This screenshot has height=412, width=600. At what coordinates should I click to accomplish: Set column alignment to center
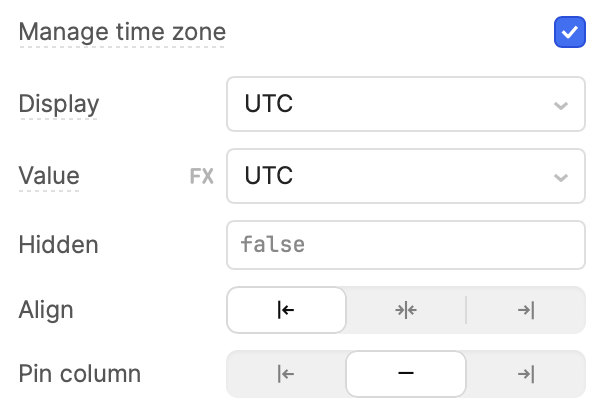click(x=406, y=310)
